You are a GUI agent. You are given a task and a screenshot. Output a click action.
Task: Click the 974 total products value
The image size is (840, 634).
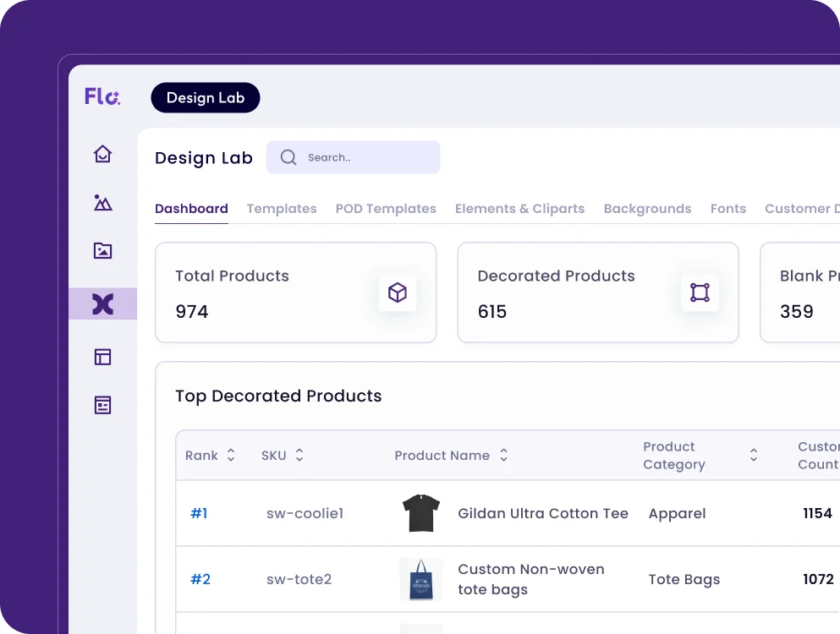click(x=192, y=311)
